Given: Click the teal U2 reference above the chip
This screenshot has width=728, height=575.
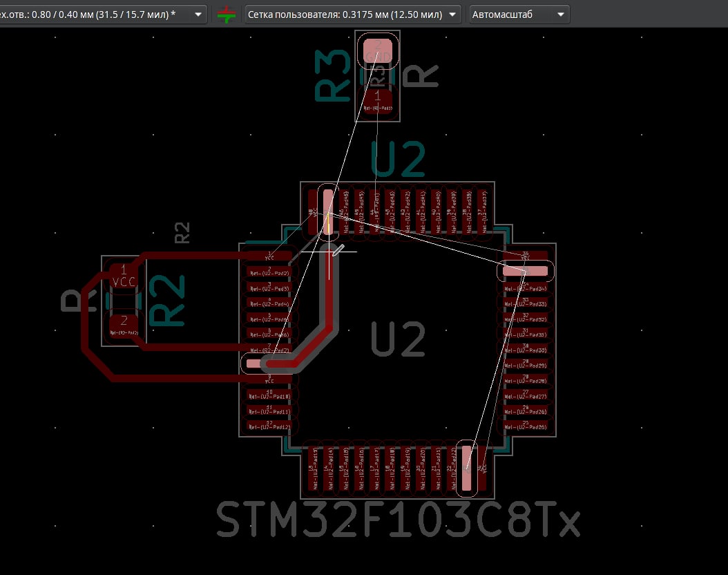Looking at the screenshot, I should tap(398, 160).
